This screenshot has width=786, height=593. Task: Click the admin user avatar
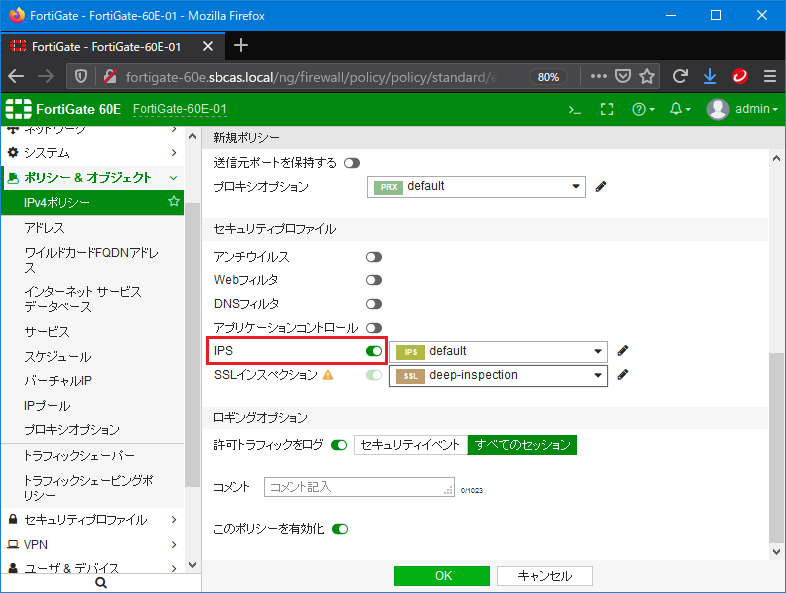tap(717, 109)
